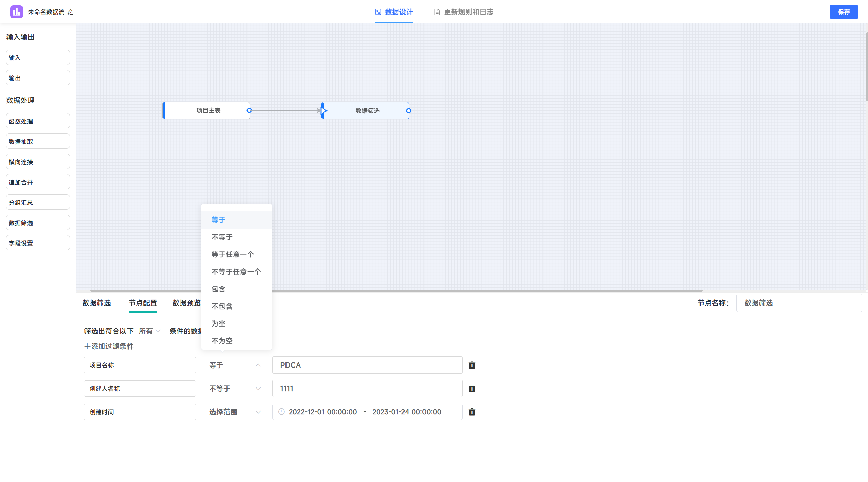Viewport: 868px width, 482px height.
Task: Select the 项目主表 node on canvas
Action: point(206,110)
